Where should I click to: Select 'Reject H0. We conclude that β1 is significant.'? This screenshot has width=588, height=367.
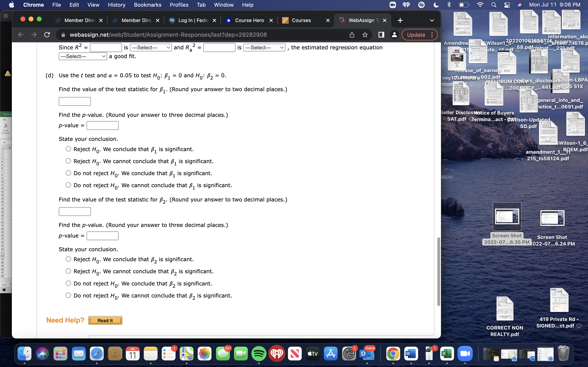click(x=68, y=149)
